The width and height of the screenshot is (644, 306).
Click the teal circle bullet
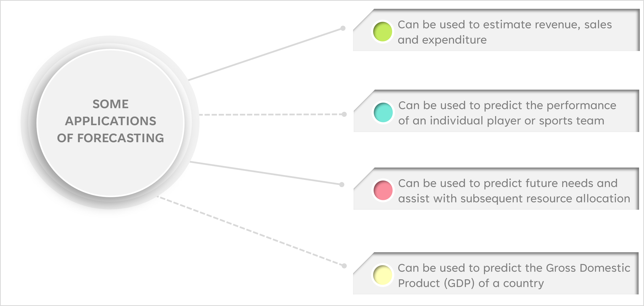(383, 113)
